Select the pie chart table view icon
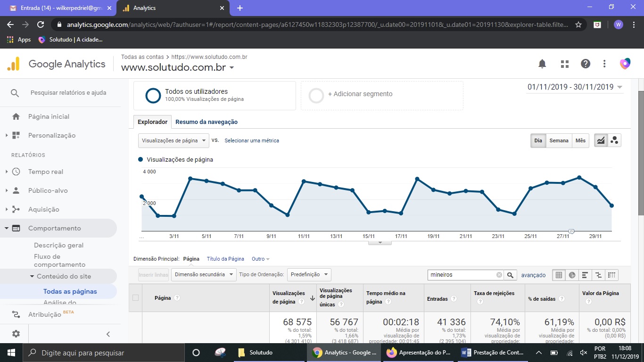Viewport: 644px width, 362px height. 572,275
